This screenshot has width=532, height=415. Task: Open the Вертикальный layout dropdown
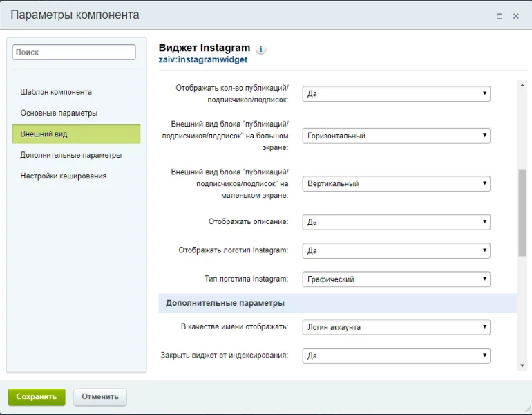396,183
